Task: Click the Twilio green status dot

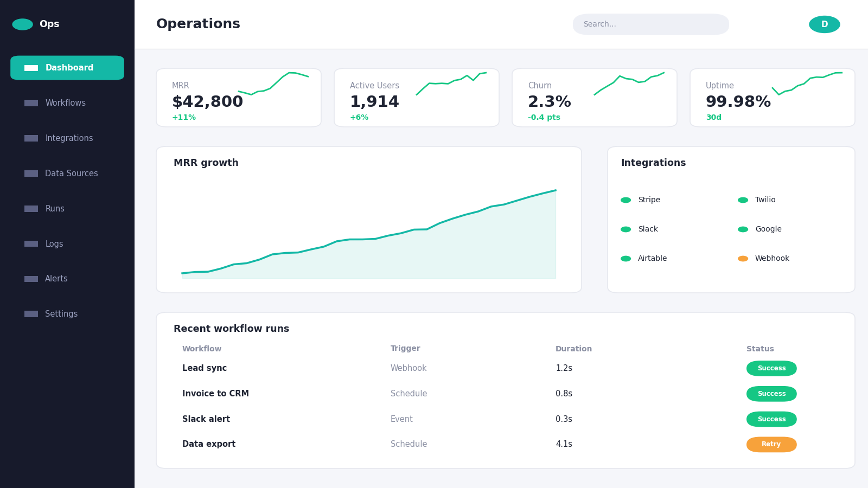Action: (x=743, y=200)
